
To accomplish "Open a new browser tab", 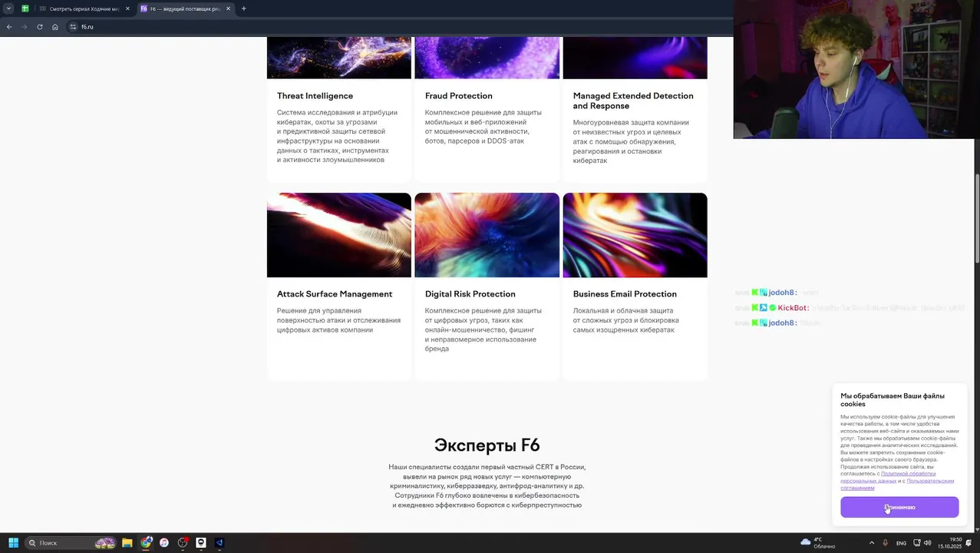I will tap(244, 8).
